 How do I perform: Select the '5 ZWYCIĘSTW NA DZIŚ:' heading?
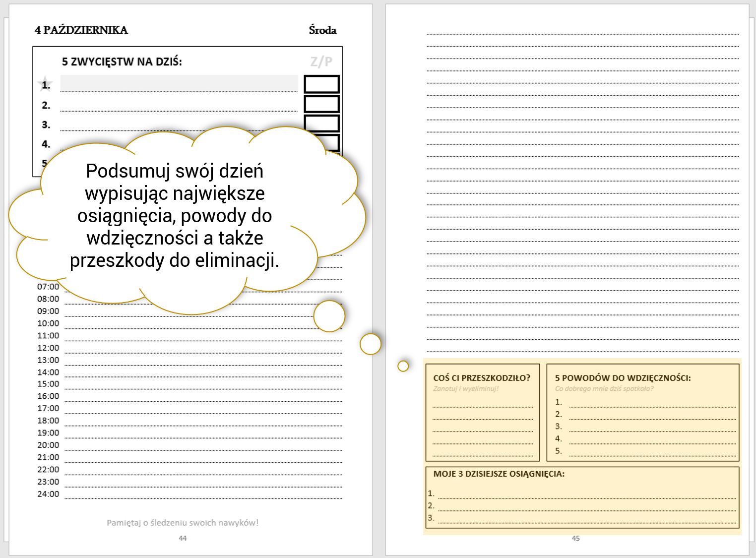pyautogui.click(x=122, y=62)
